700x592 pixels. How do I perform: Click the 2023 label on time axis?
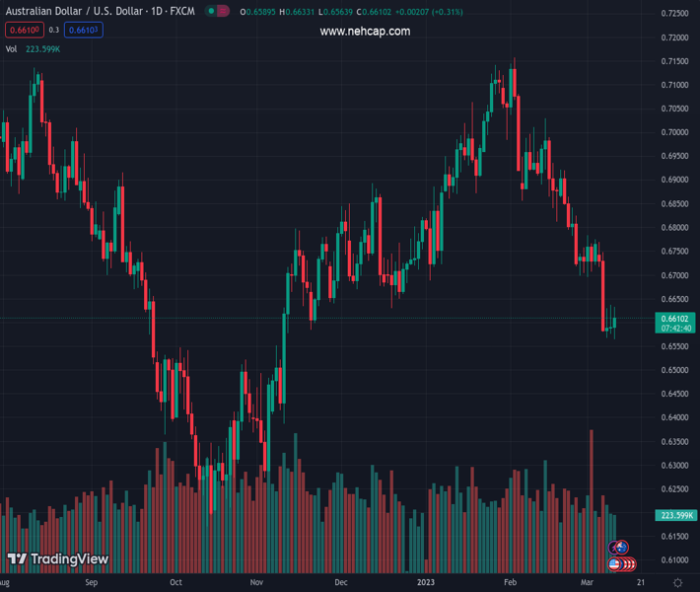[426, 583]
